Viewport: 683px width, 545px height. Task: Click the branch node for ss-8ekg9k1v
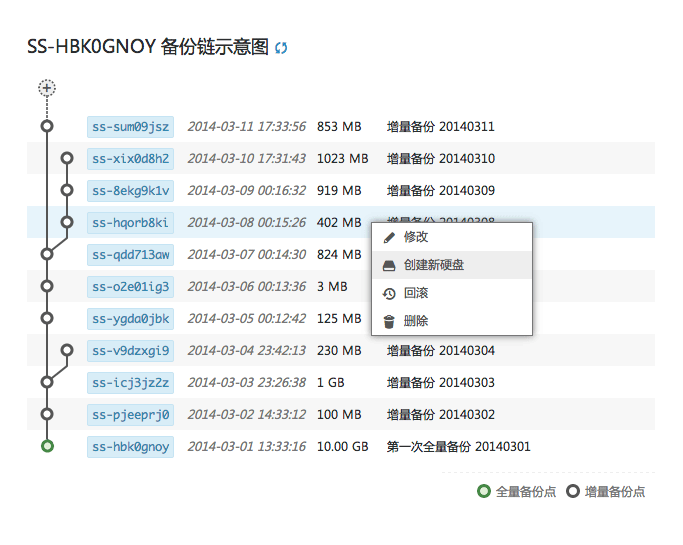coord(67,190)
